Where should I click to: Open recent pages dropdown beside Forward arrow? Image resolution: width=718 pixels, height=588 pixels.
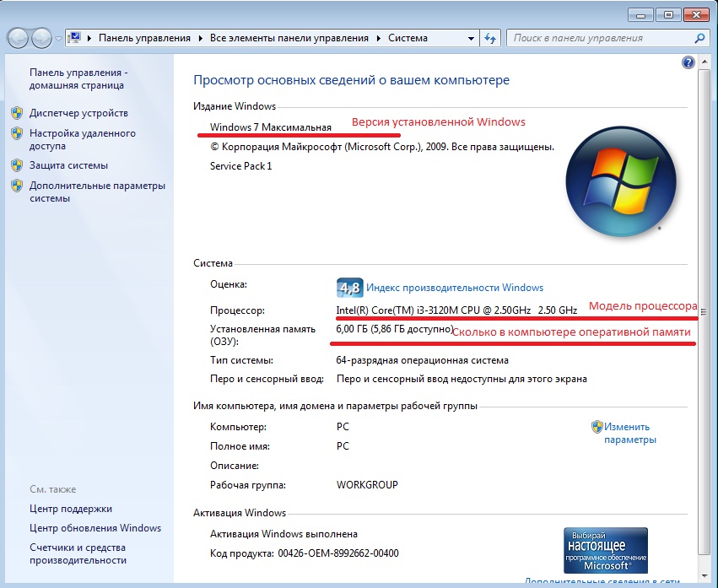point(58,39)
